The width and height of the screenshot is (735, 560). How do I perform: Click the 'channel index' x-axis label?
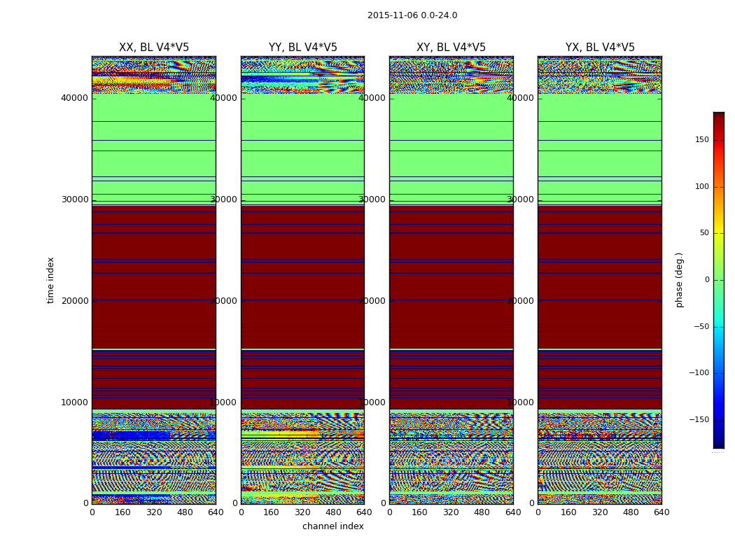click(x=332, y=526)
